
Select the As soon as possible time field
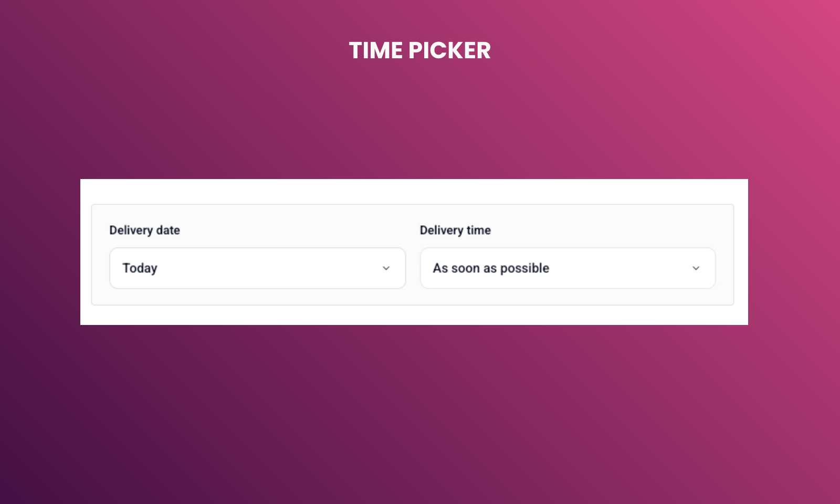568,268
